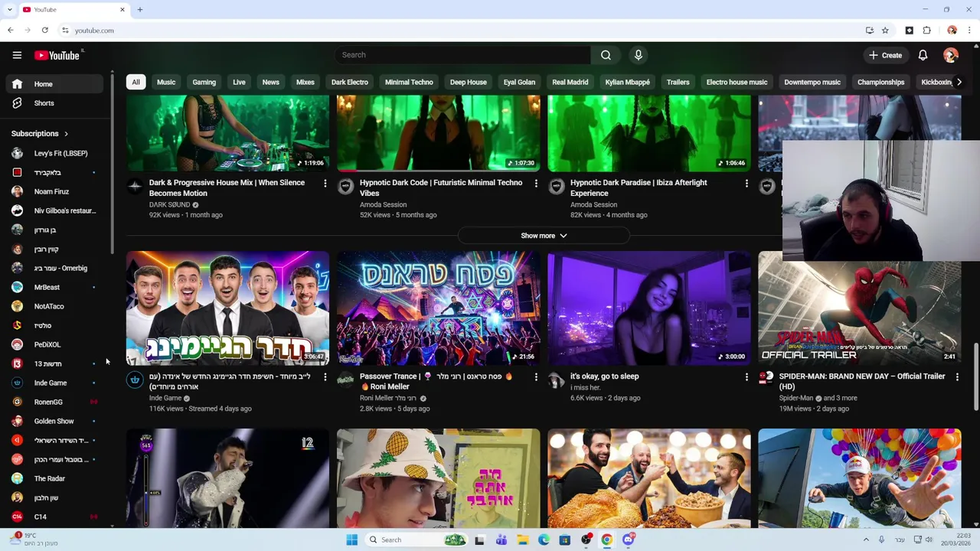Bookmark this page with star icon
This screenshot has height=551, width=980.
click(885, 31)
